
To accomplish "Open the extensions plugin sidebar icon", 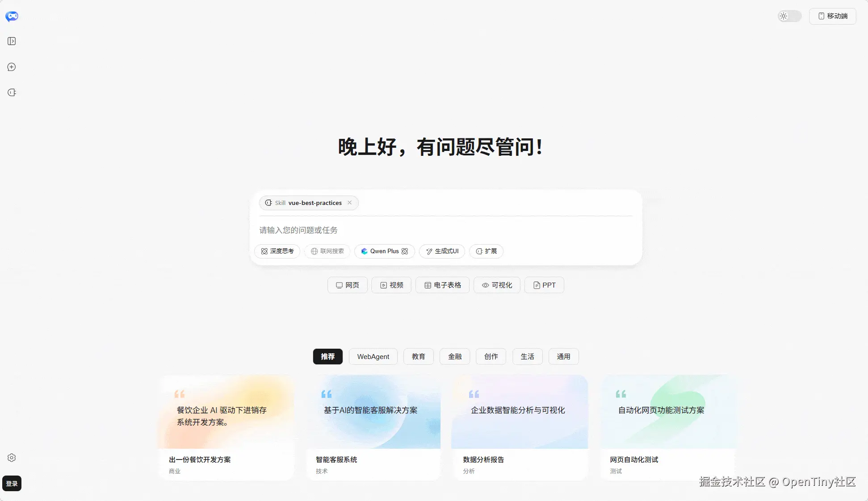I will (12, 92).
